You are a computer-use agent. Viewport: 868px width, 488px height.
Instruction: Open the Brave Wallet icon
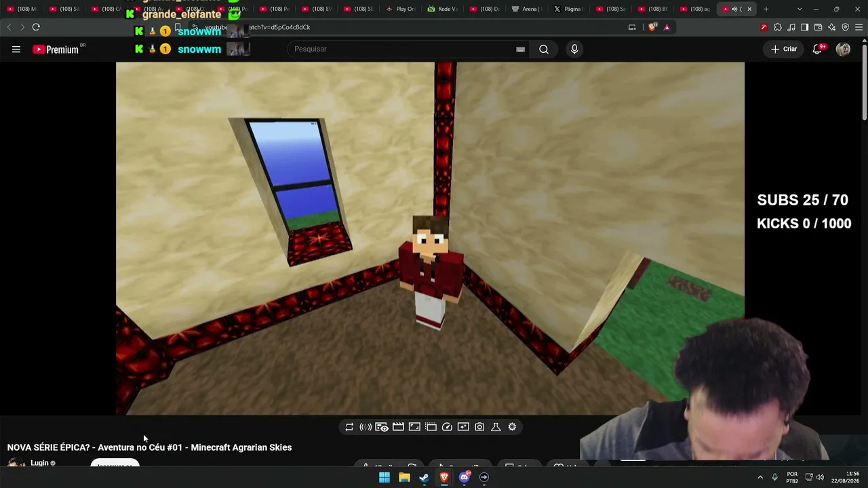click(x=818, y=27)
